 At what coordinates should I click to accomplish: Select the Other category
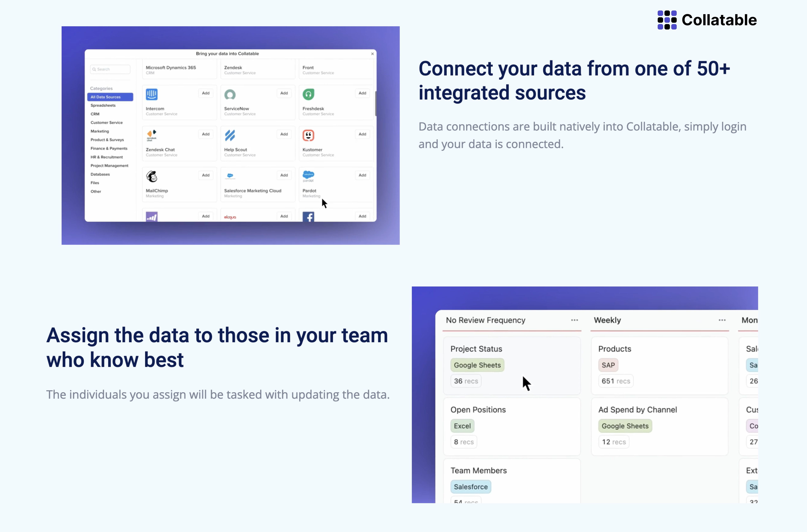point(96,191)
